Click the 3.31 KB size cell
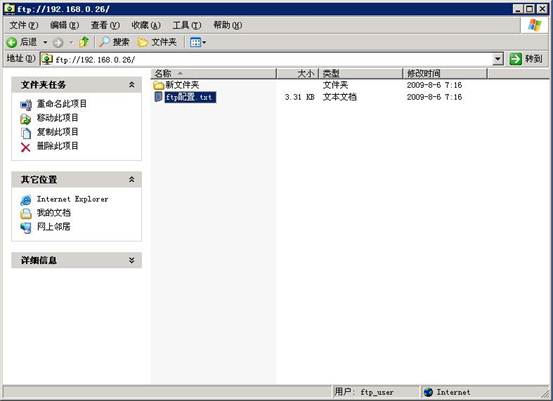The height and width of the screenshot is (401, 553). click(x=299, y=97)
